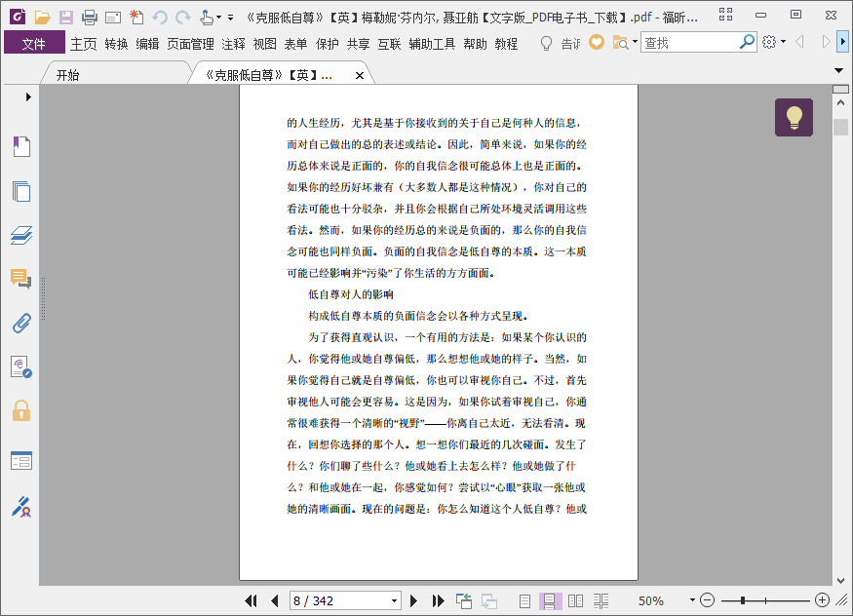Open the 编辑 tab
The width and height of the screenshot is (853, 616).
point(147,44)
